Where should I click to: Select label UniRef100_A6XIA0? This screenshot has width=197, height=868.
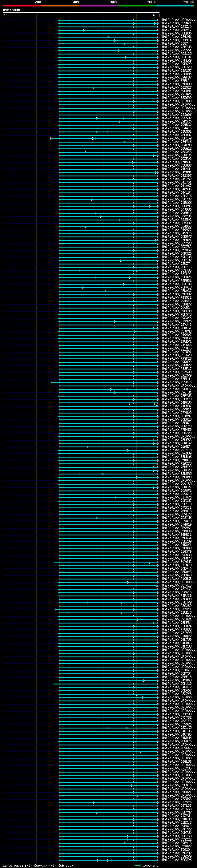(177, 284)
